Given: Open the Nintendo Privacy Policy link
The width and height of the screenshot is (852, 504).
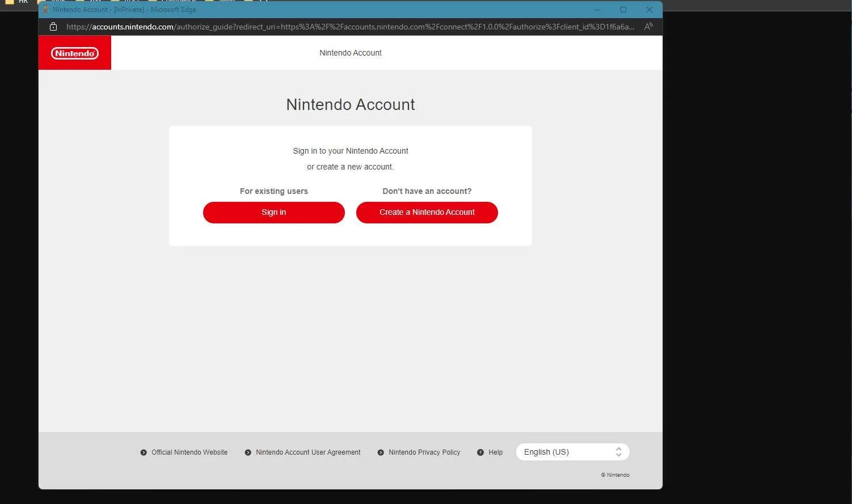Looking at the screenshot, I should pyautogui.click(x=419, y=452).
